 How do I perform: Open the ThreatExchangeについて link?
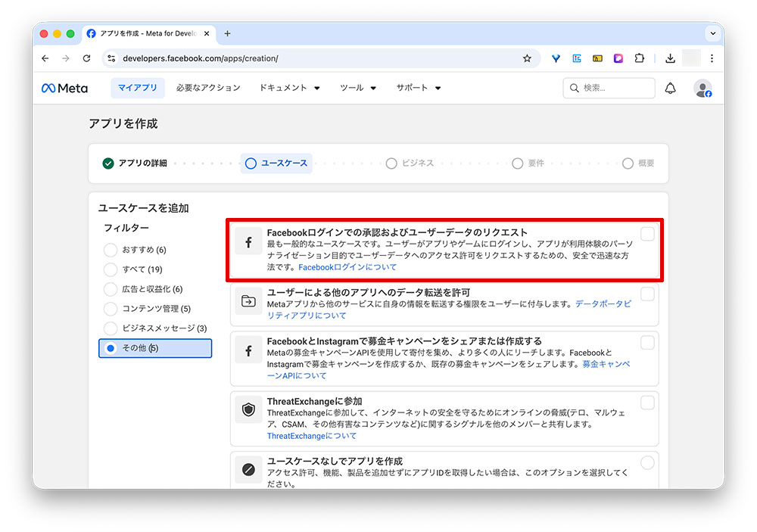[x=310, y=436]
